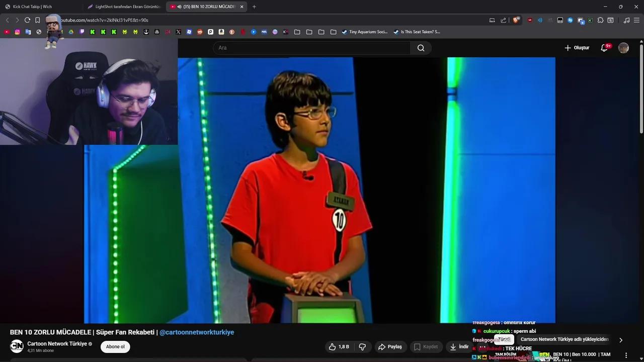This screenshot has width=644, height=362.
Task: Bookmark this page using the bookmark icon
Action: pos(37,20)
